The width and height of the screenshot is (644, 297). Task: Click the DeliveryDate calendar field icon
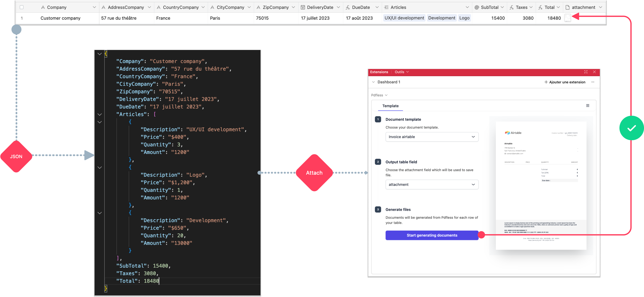point(303,7)
